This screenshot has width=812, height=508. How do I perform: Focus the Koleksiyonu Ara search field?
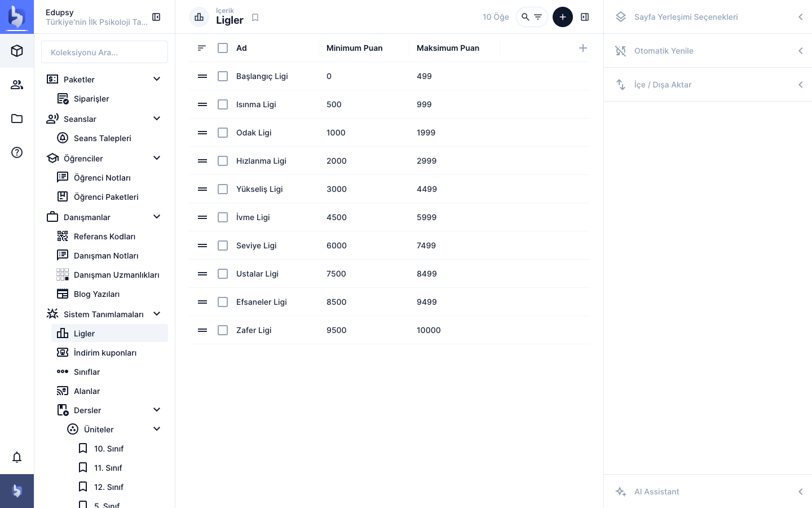click(x=104, y=52)
